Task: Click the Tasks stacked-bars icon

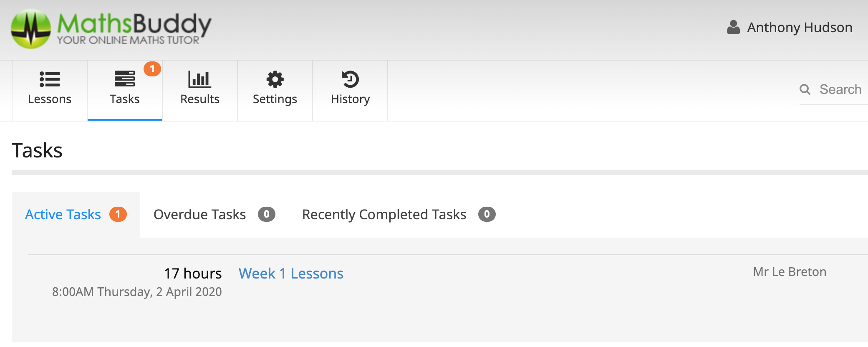Action: [124, 79]
